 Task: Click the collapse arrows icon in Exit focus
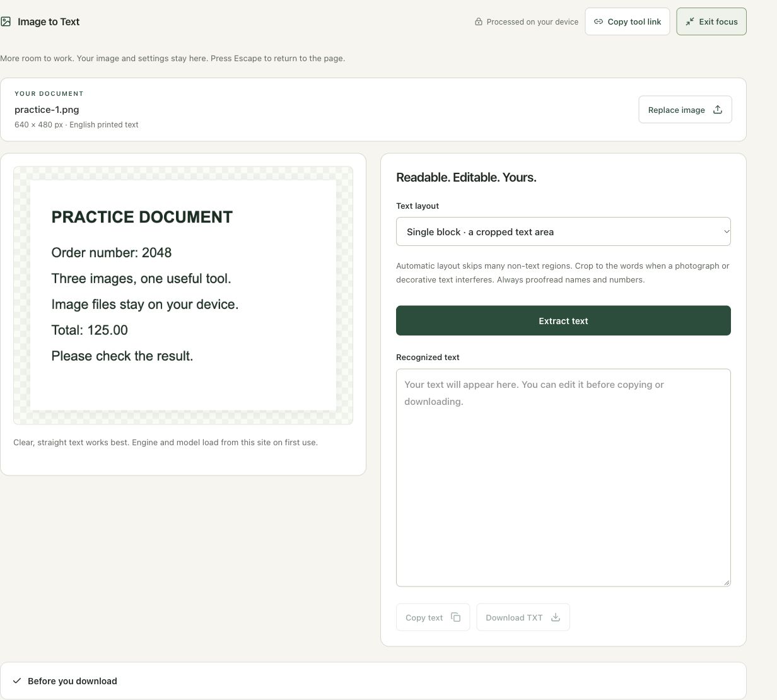[x=690, y=21]
